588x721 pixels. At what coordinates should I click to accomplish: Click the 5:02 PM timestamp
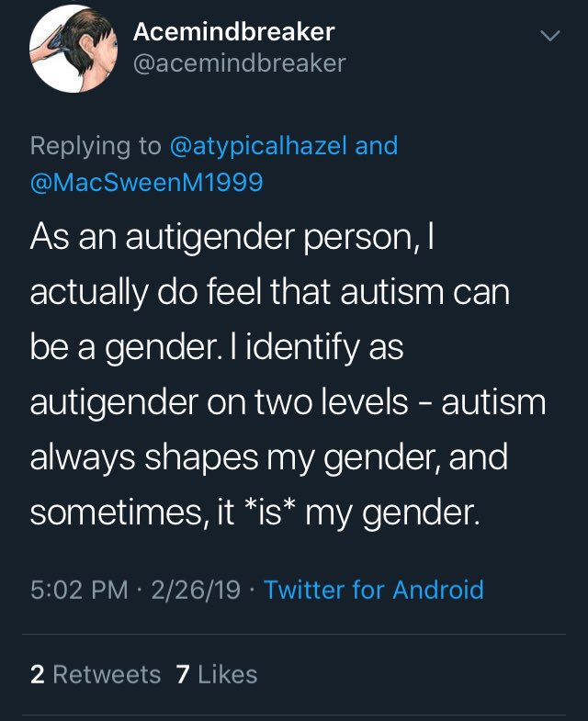coord(79,590)
